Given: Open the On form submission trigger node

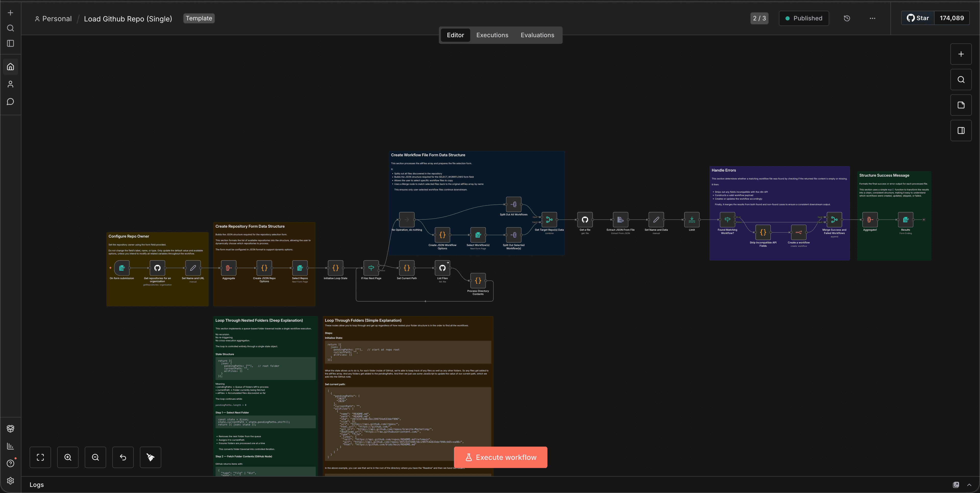Looking at the screenshot, I should [x=121, y=268].
